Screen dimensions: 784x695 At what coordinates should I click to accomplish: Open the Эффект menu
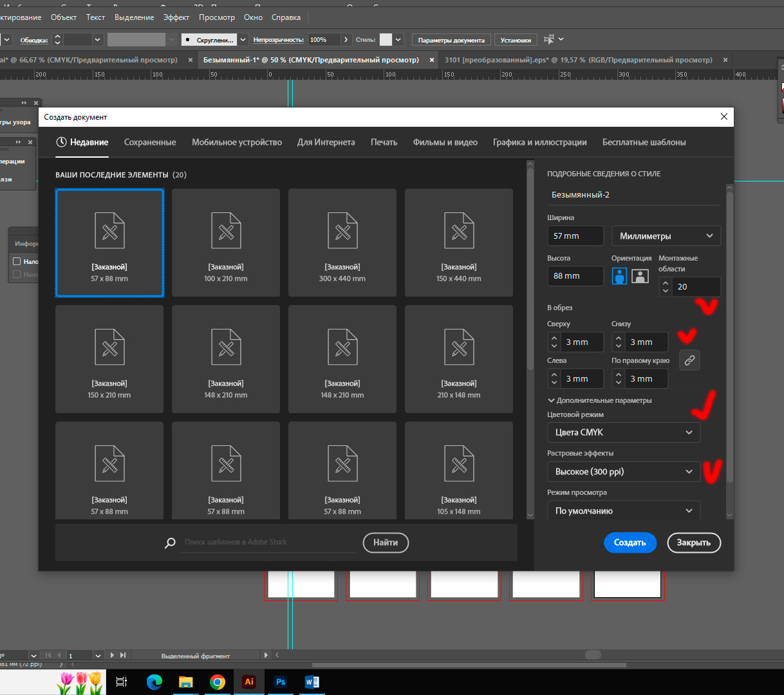pyautogui.click(x=176, y=17)
